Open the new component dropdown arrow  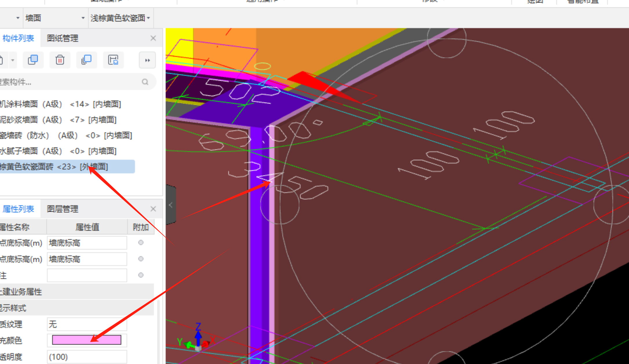click(13, 60)
